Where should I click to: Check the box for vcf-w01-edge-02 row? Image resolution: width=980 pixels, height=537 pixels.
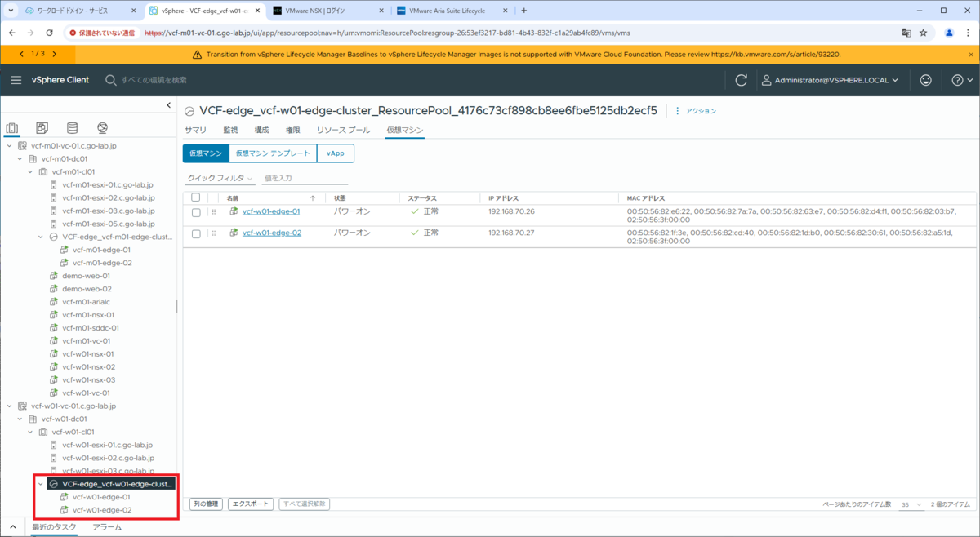(195, 233)
